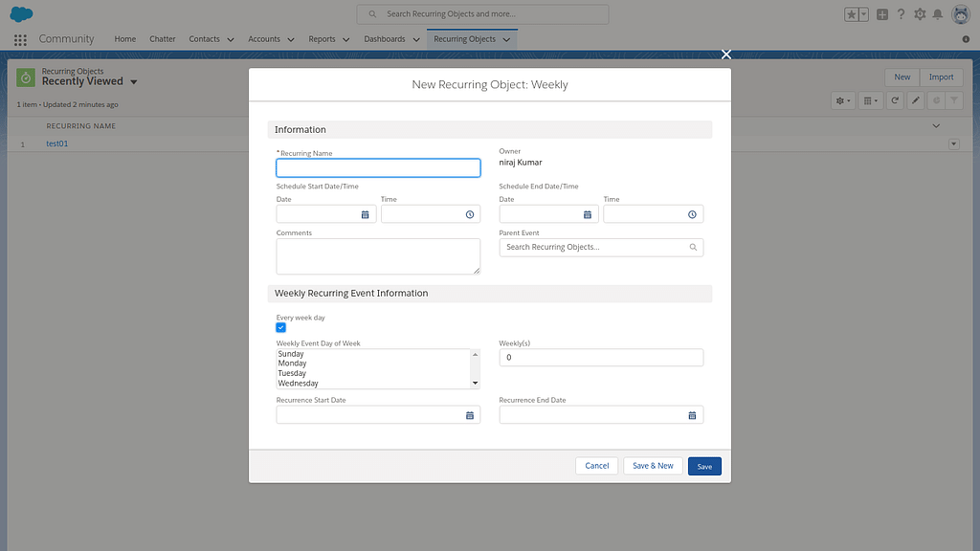Open the Setup gear icon in header

(x=920, y=14)
